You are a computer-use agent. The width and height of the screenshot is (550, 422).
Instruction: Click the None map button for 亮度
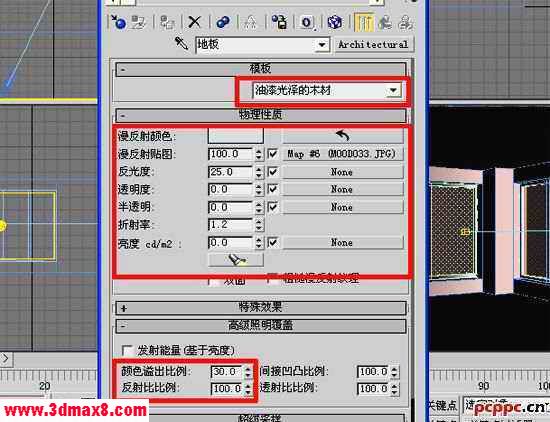tap(342, 242)
